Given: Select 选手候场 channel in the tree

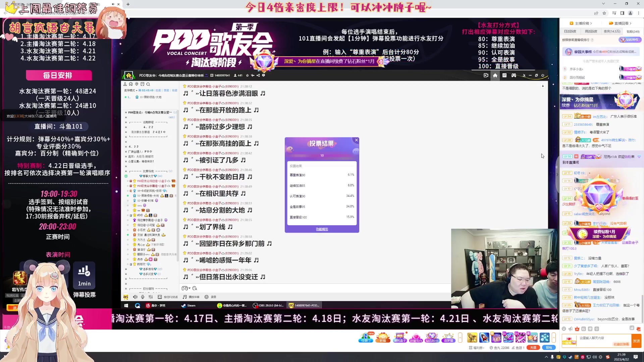Looking at the screenshot, I should coord(150,269).
